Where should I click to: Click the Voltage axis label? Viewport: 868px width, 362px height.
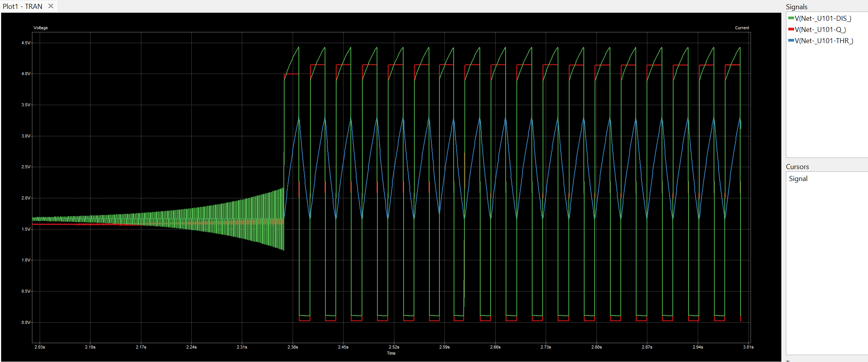click(x=40, y=28)
